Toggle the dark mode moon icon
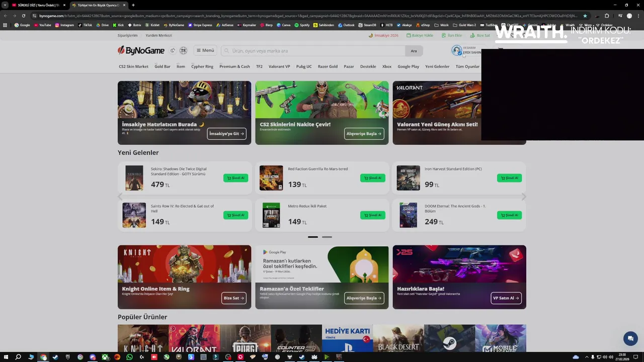This screenshot has height=362, width=644. 173,50
